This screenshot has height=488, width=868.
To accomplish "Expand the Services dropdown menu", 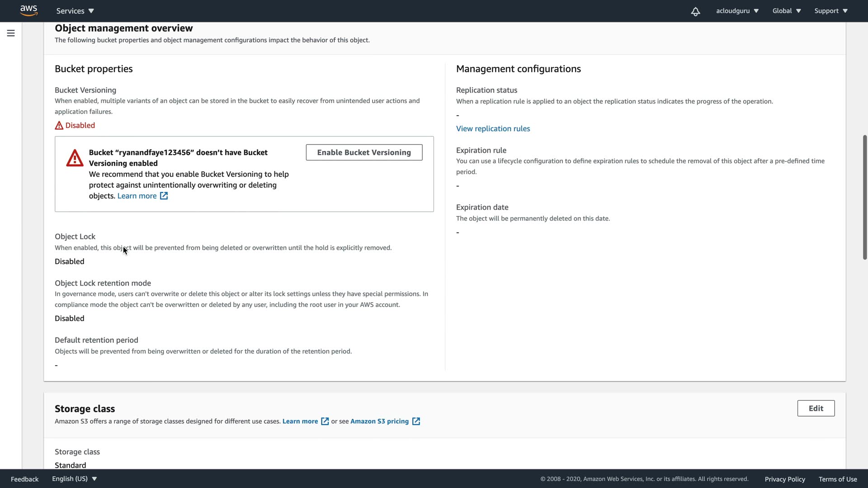I will click(75, 11).
